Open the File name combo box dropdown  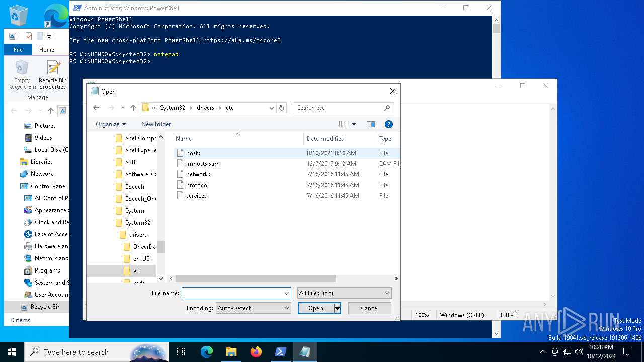pos(287,293)
